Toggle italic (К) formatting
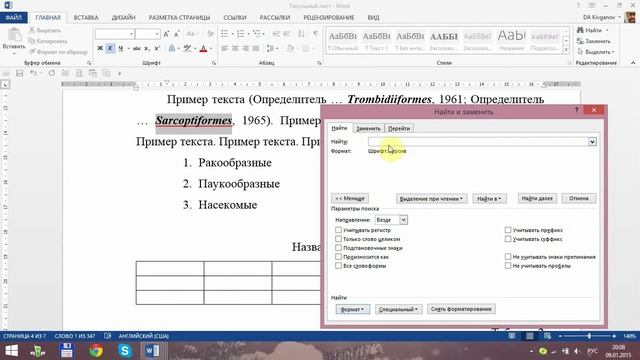The width and height of the screenshot is (640, 360). click(x=110, y=48)
